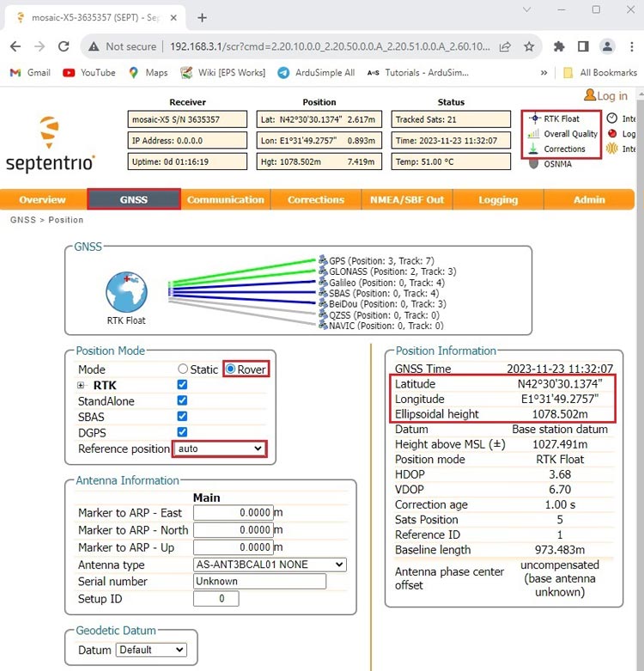Click the RTK Float status icon
The width and height of the screenshot is (644, 671).
pyautogui.click(x=535, y=119)
